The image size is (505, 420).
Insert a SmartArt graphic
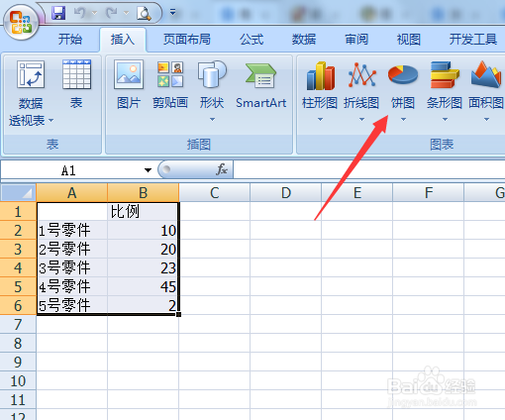260,85
